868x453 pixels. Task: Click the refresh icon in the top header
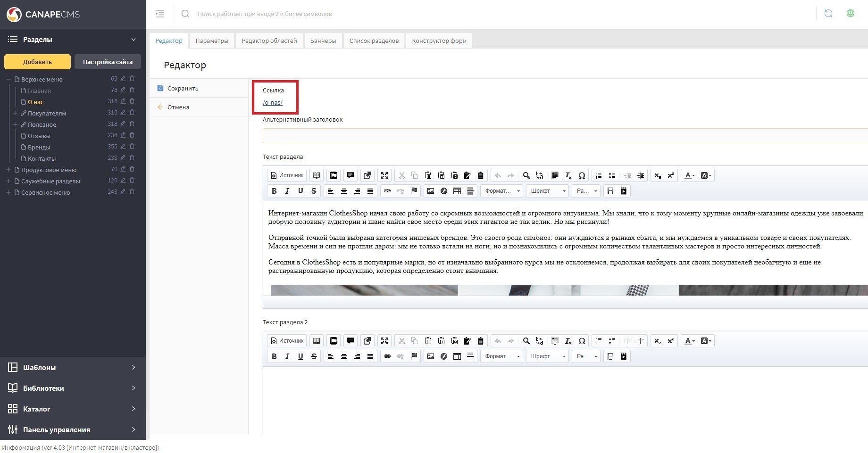828,14
